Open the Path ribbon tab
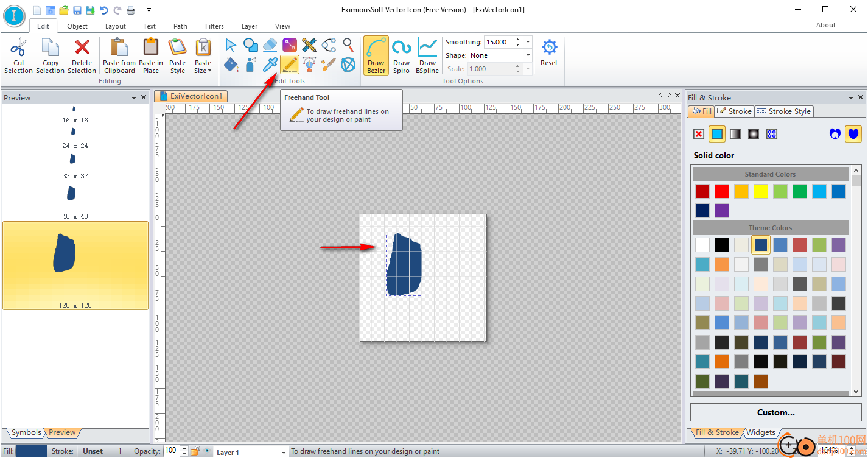Image resolution: width=868 pixels, height=458 pixels. (180, 26)
